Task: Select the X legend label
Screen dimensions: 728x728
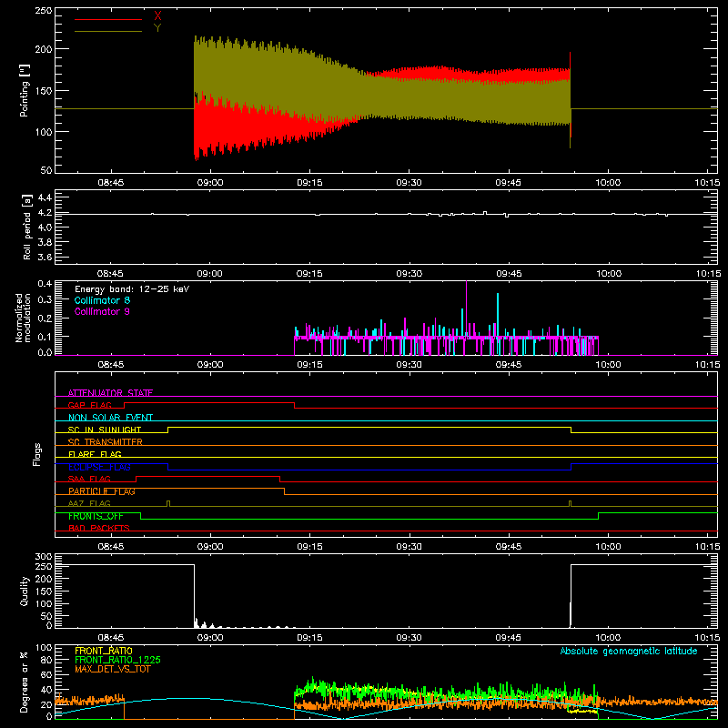Action: coord(157,16)
